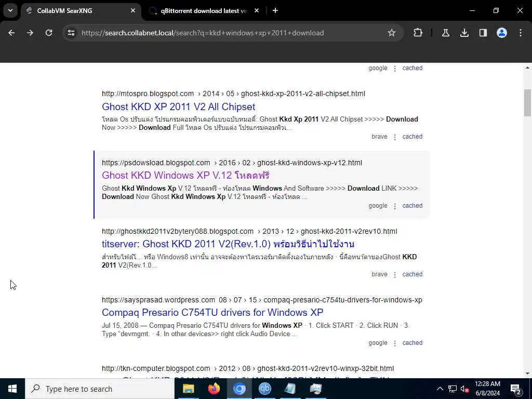Open options dots for titserver result

pos(395,275)
